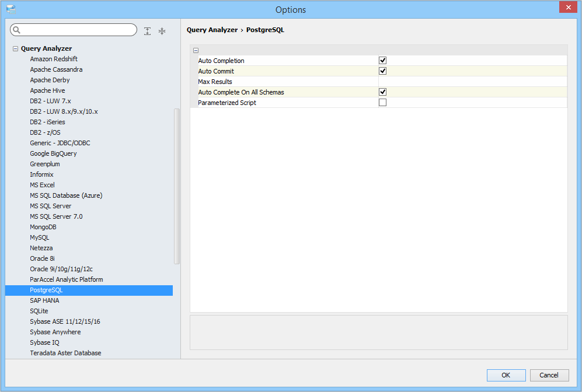The image size is (582, 392).
Task: Select Amazon Redshift in the tree
Action: coord(54,59)
